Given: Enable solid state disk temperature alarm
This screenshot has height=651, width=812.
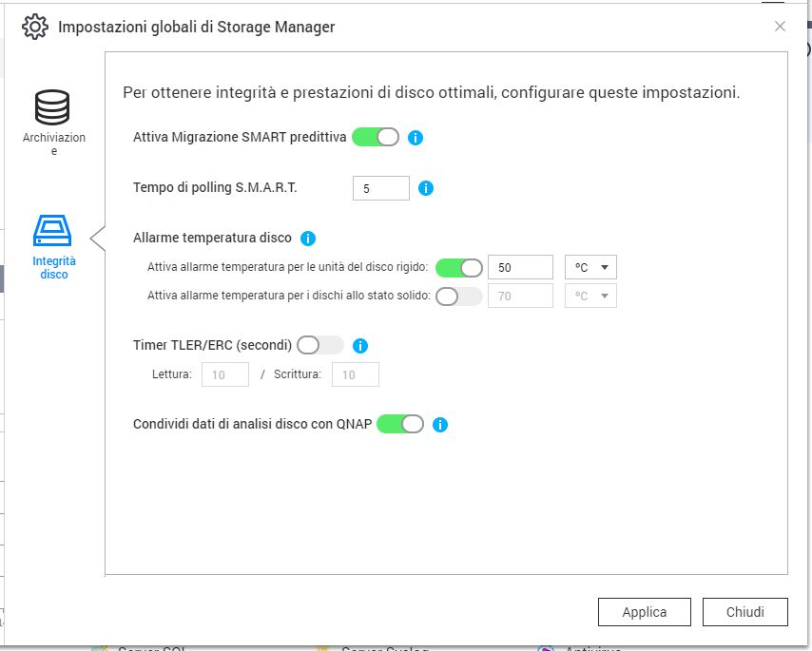Looking at the screenshot, I should [x=458, y=296].
